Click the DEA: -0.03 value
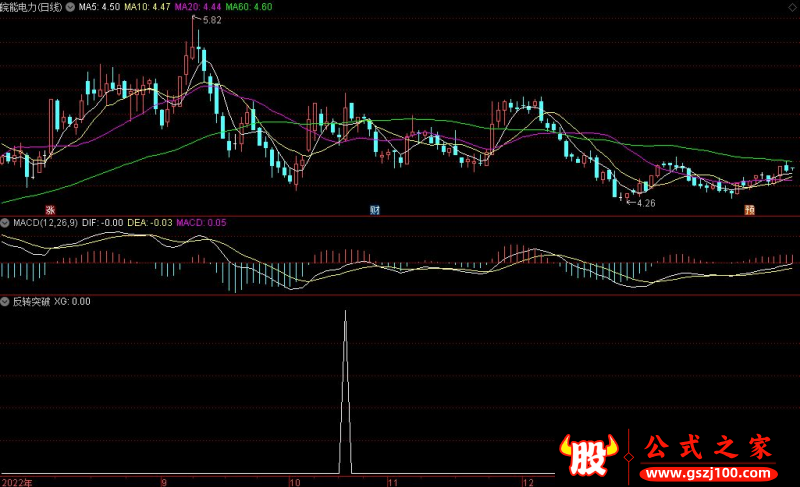The image size is (800, 487). point(150,223)
